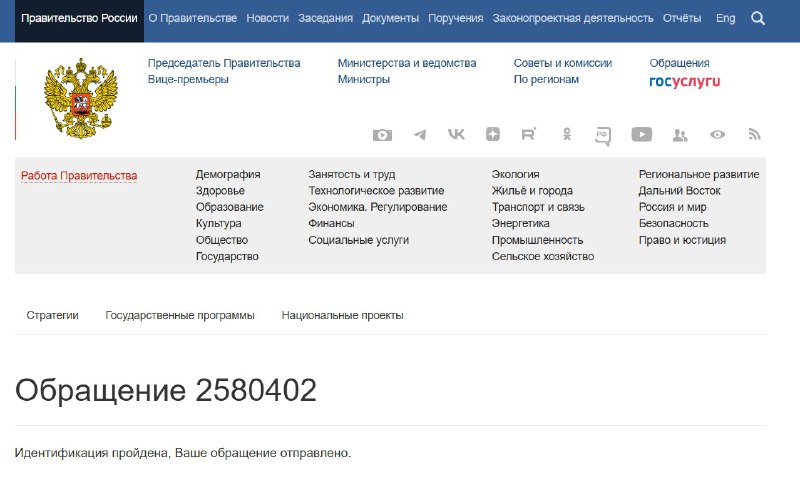Select the Финансы topic
The height and width of the screenshot is (496, 800).
331,224
